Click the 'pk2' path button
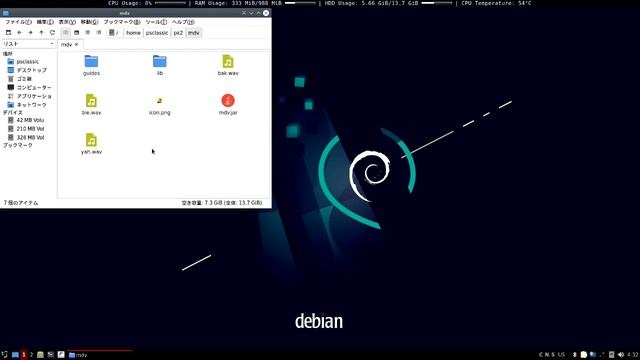The width and height of the screenshot is (640, 360). pos(178,33)
